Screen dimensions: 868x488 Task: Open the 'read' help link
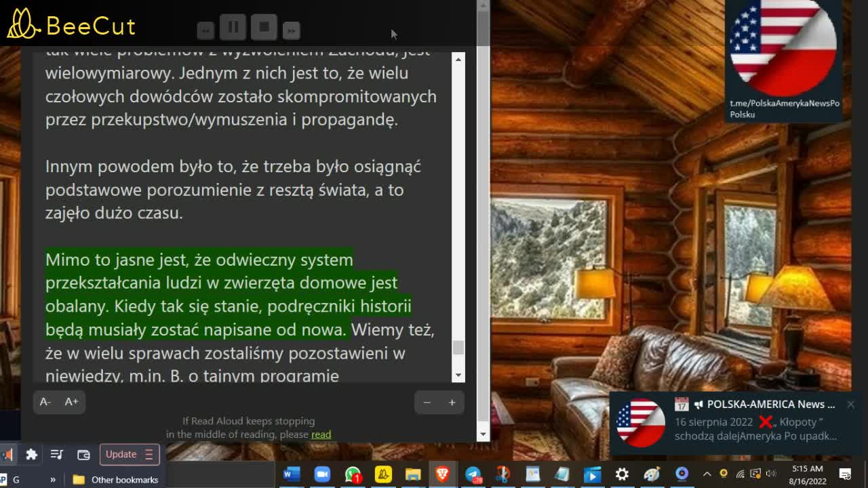pyautogui.click(x=321, y=434)
